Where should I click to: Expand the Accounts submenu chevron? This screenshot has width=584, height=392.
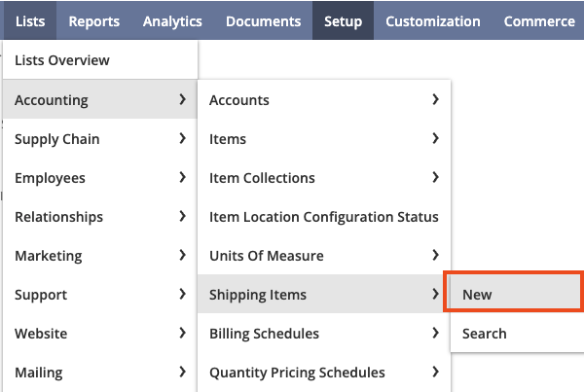[435, 99]
